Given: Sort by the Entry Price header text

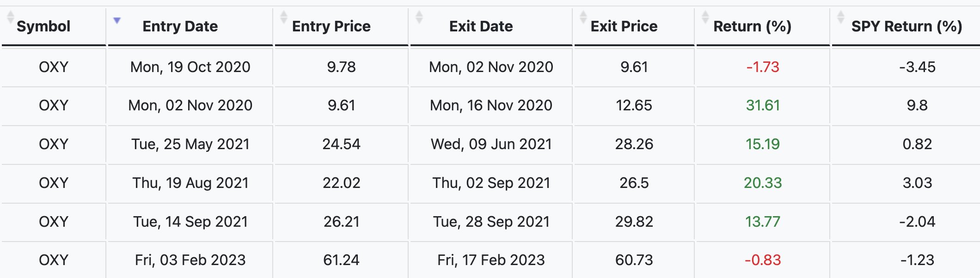Looking at the screenshot, I should point(331,26).
